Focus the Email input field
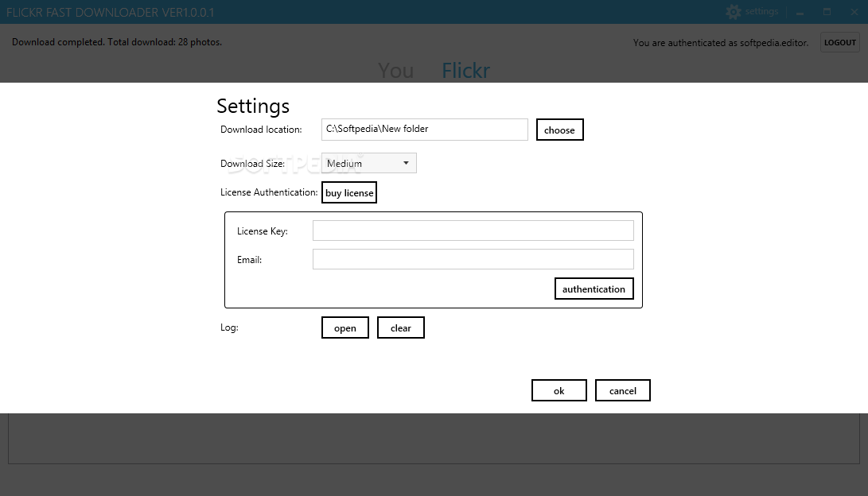 pos(473,259)
